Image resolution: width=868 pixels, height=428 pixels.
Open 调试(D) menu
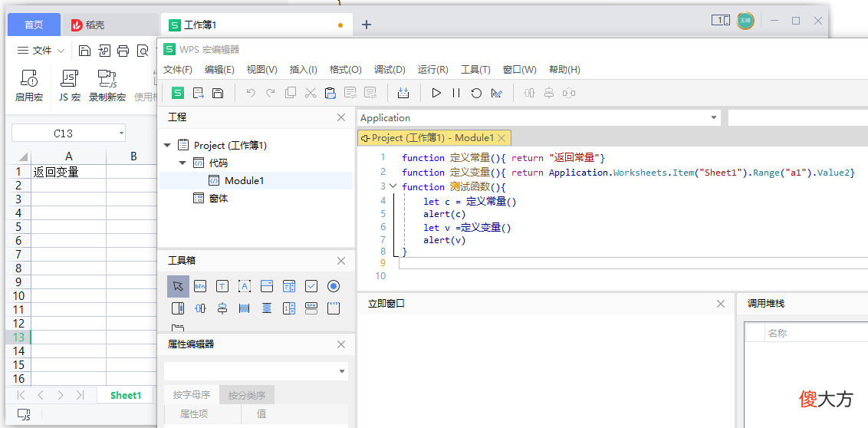point(390,70)
